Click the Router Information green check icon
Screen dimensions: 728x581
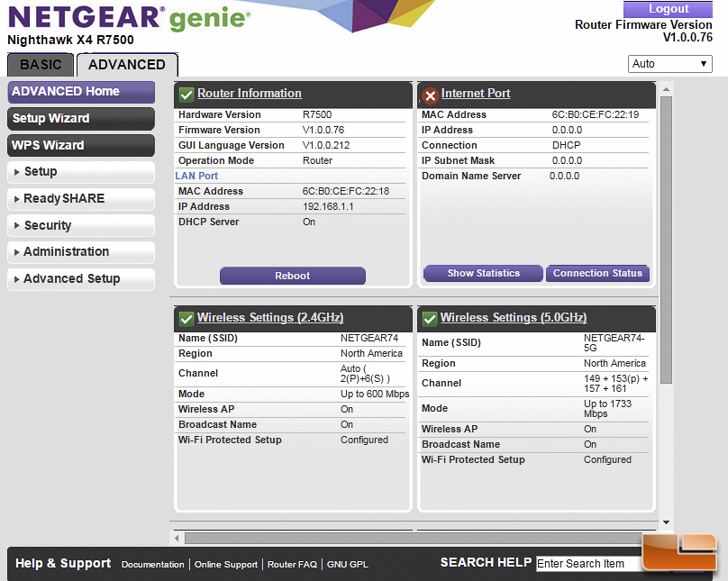pyautogui.click(x=187, y=95)
